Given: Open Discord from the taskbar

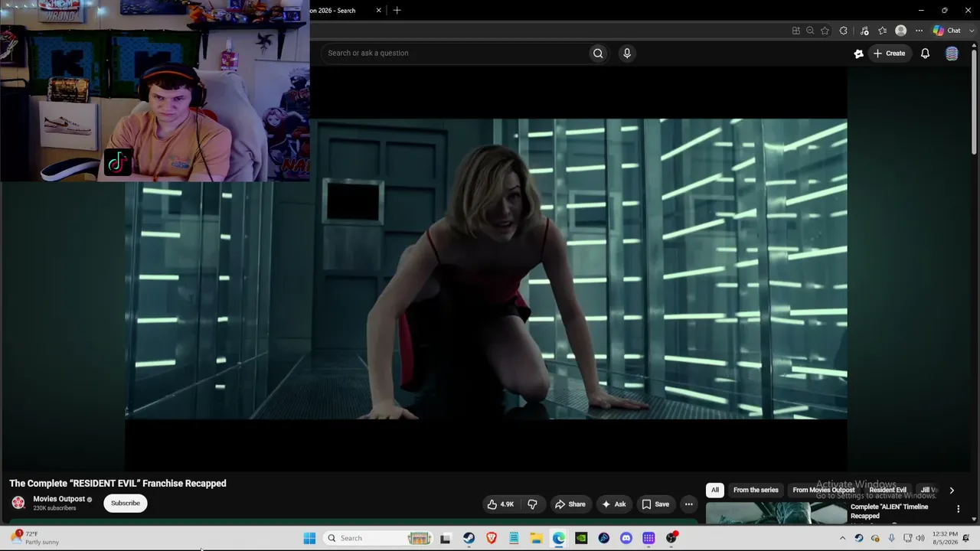Looking at the screenshot, I should point(626,538).
